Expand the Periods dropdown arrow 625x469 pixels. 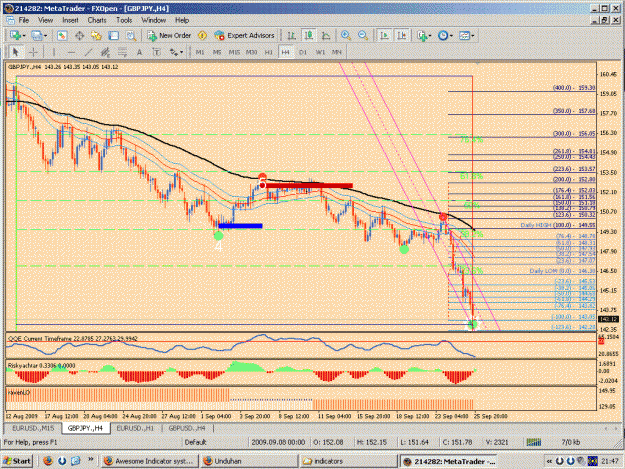(x=451, y=36)
